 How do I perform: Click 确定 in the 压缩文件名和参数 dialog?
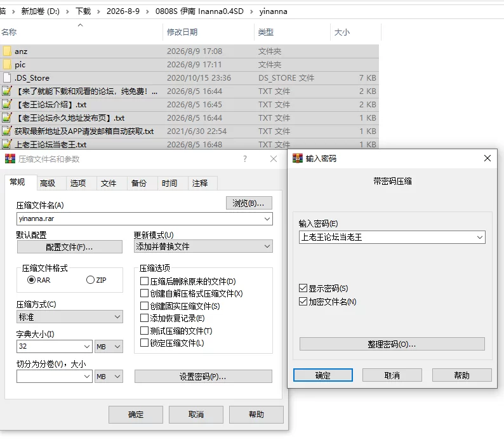(x=136, y=415)
